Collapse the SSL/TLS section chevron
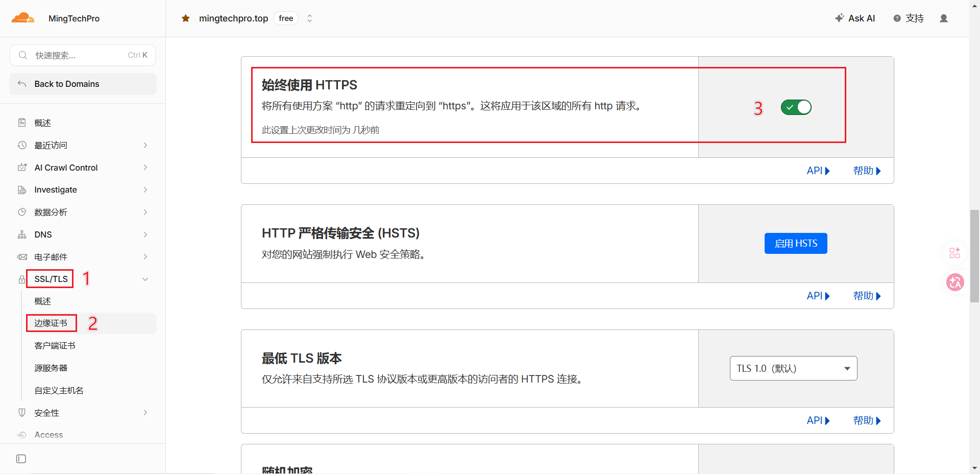Viewport: 980px width, 474px height. (145, 279)
